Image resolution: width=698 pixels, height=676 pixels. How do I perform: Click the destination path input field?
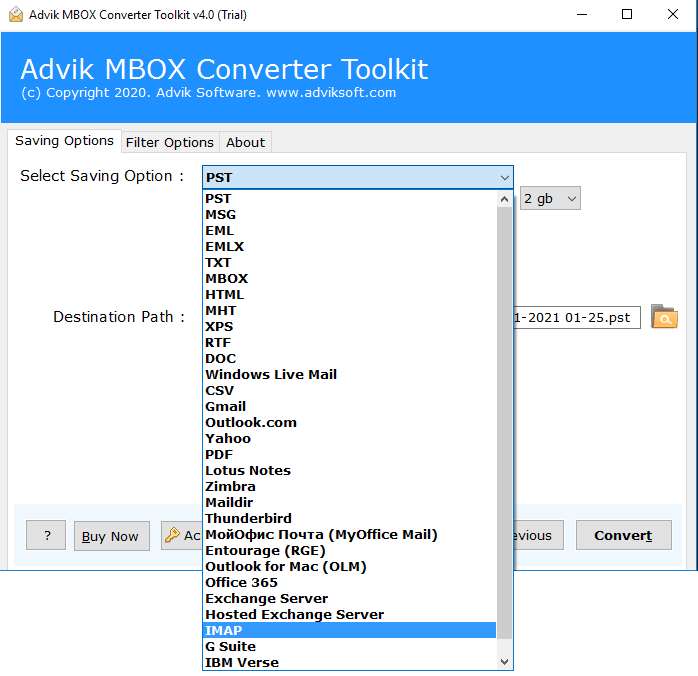tap(577, 317)
